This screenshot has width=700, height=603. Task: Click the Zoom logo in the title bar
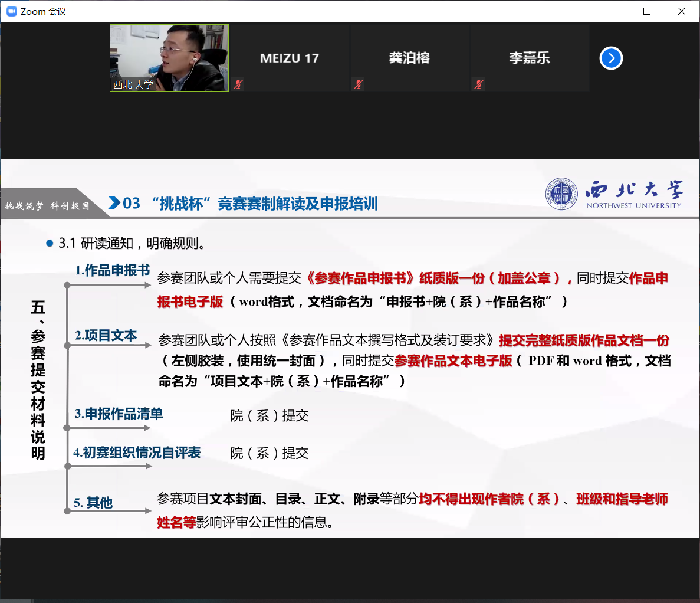(x=11, y=11)
